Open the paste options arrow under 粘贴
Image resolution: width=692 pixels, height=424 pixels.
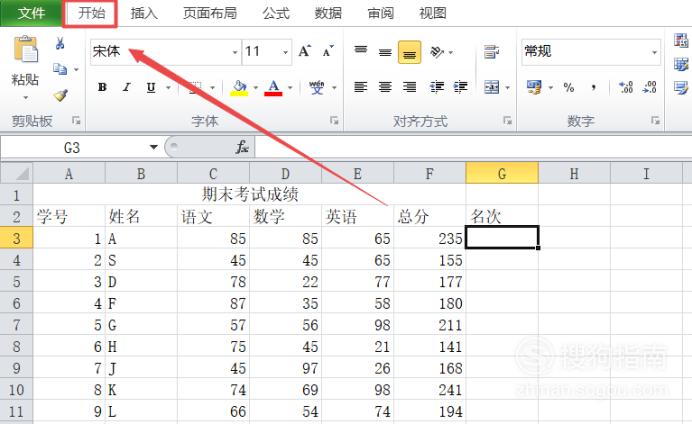pyautogui.click(x=25, y=98)
